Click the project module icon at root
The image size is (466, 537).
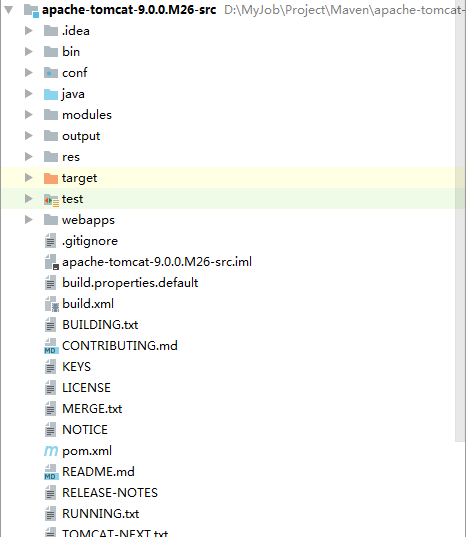(x=31, y=10)
